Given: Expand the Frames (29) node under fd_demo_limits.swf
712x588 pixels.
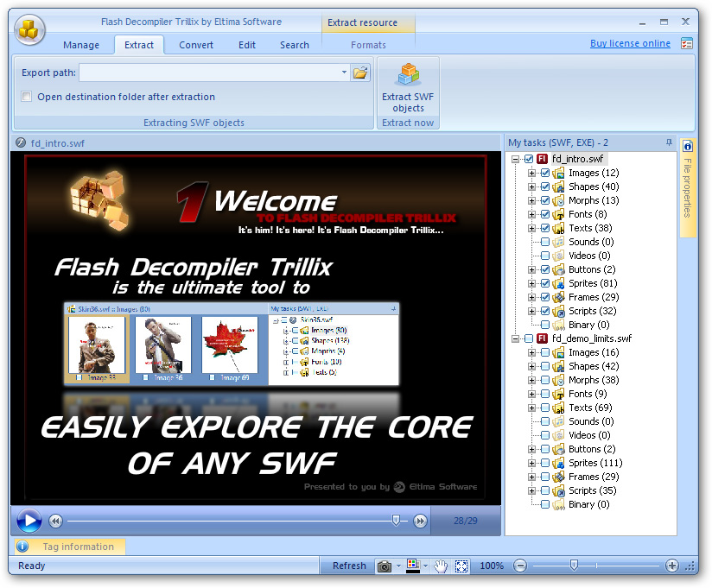Looking at the screenshot, I should pos(531,477).
